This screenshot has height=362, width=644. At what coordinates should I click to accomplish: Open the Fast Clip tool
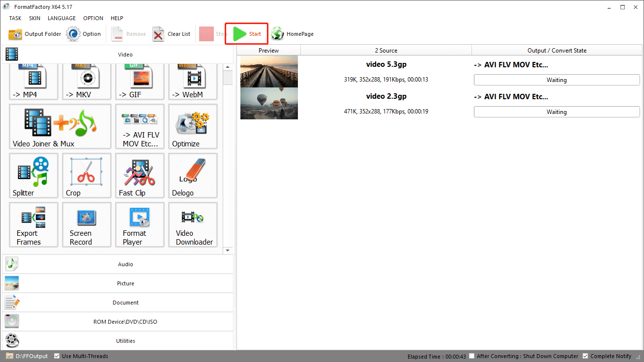(140, 176)
